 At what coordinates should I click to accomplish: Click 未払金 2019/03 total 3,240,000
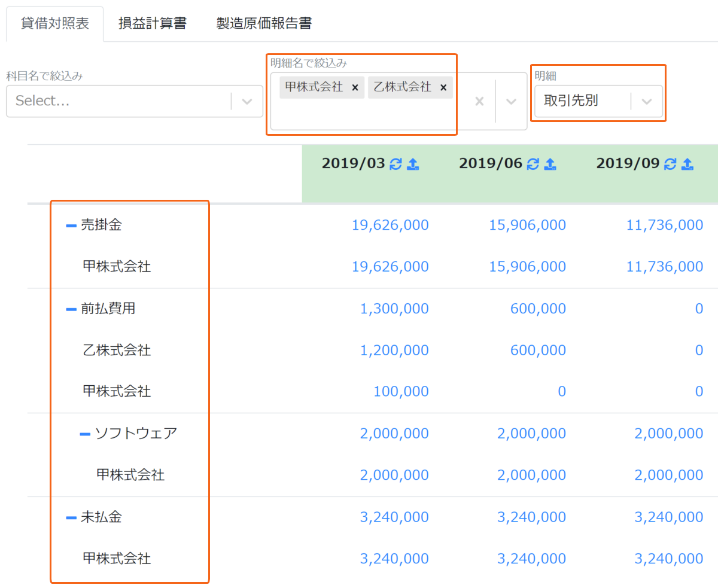tap(394, 517)
